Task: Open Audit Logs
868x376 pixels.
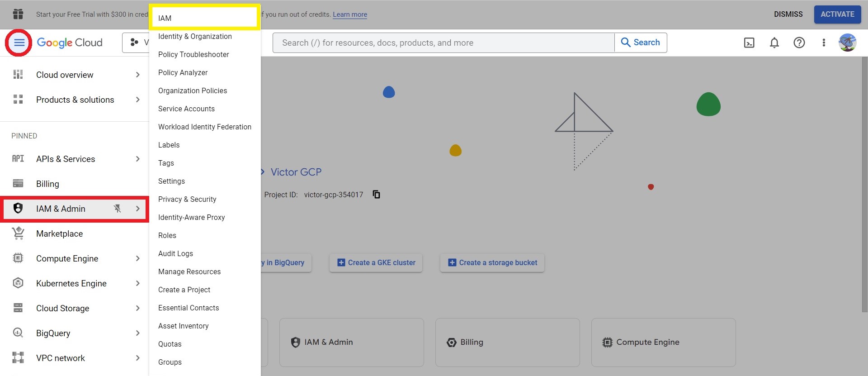Action: pos(205,253)
